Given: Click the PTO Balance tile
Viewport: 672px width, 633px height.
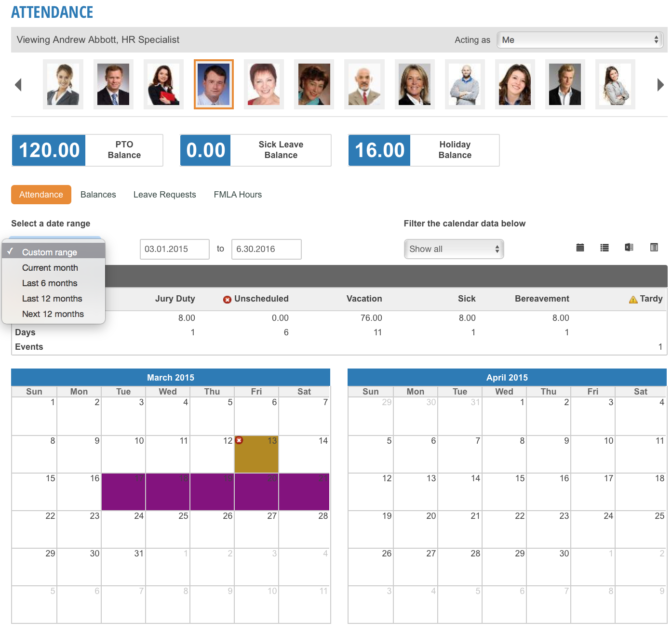Looking at the screenshot, I should pyautogui.click(x=87, y=150).
